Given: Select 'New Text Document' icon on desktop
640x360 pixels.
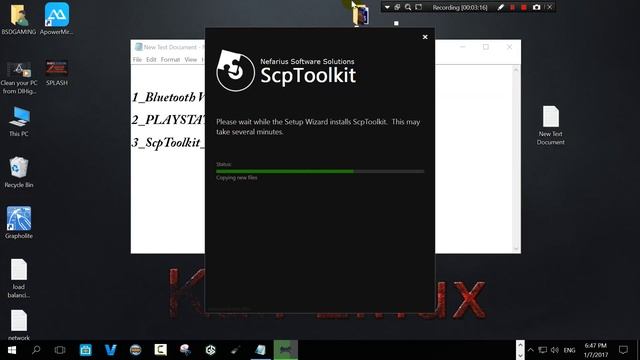Looking at the screenshot, I should point(551,125).
